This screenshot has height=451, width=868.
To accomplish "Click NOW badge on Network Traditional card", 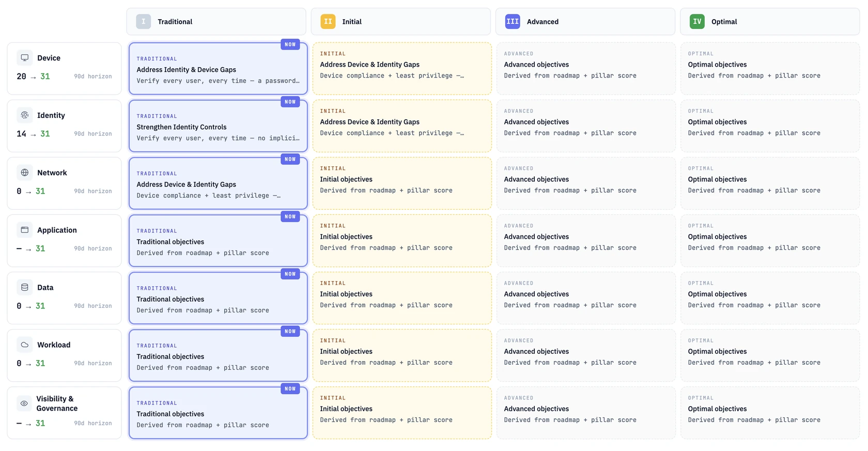I will (290, 159).
